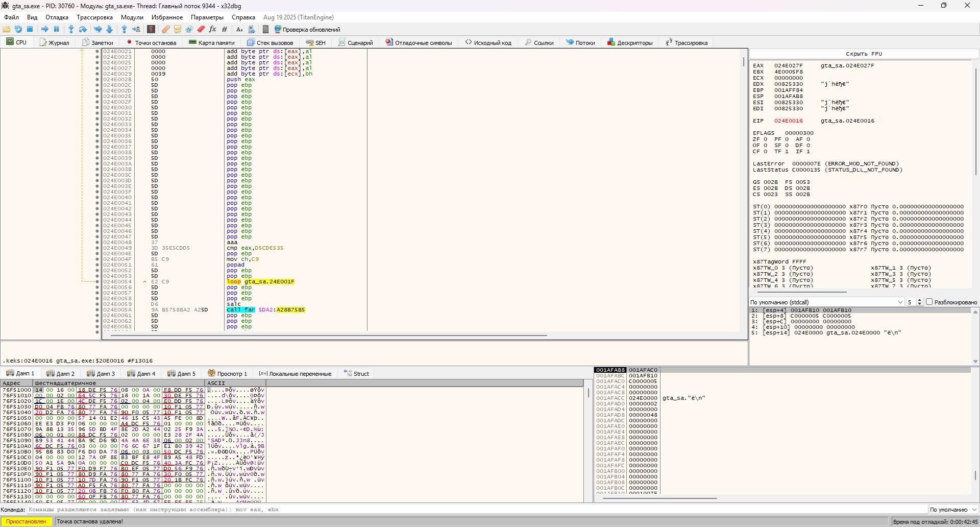The image size is (980, 527).
Task: Pause execution with the pause icon
Action: [56, 29]
